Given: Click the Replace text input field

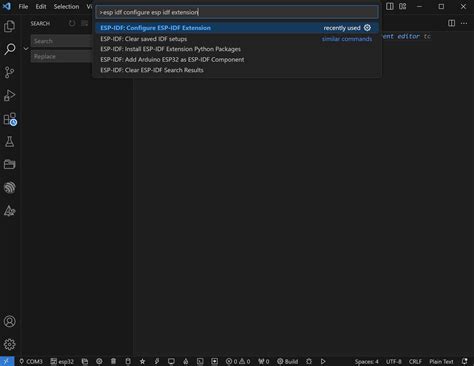Looking at the screenshot, I should point(62,56).
